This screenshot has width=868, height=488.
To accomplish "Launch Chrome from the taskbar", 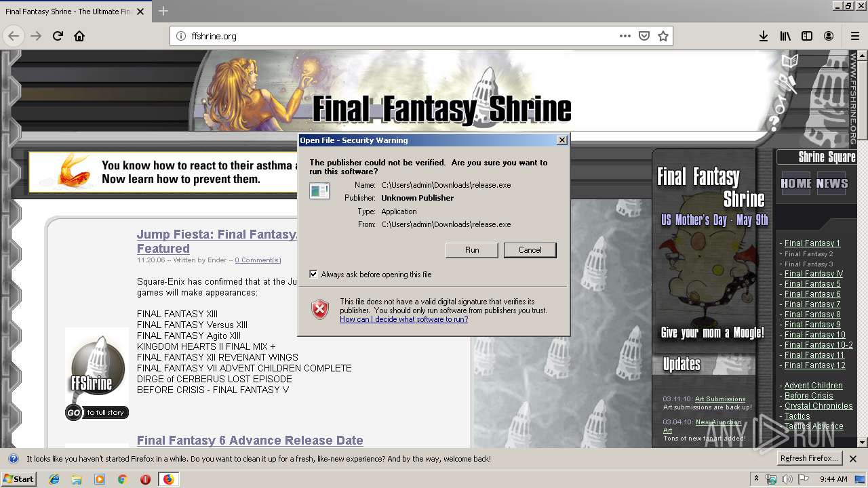I will [122, 479].
